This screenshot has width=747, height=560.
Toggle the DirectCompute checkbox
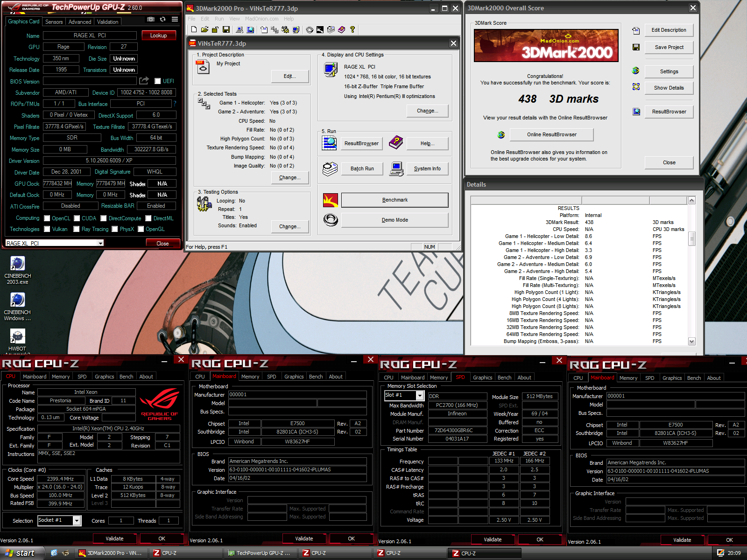click(103, 218)
